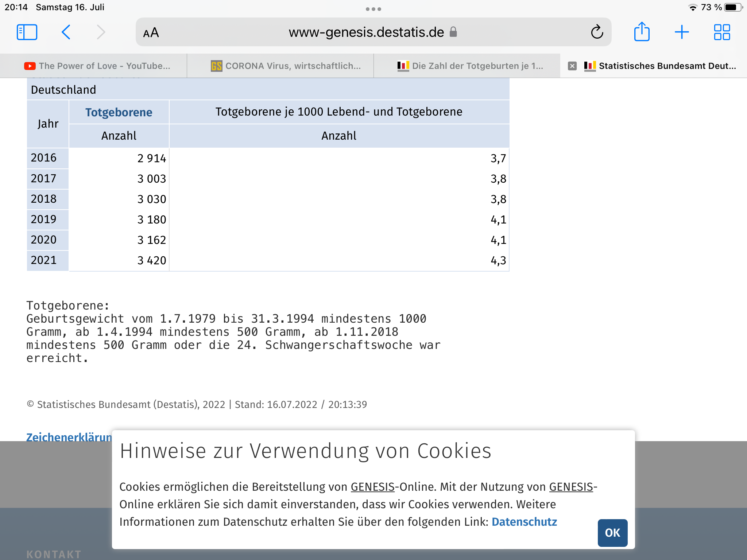747x560 pixels.
Task: Open the Datenschutz link
Action: coord(524,522)
